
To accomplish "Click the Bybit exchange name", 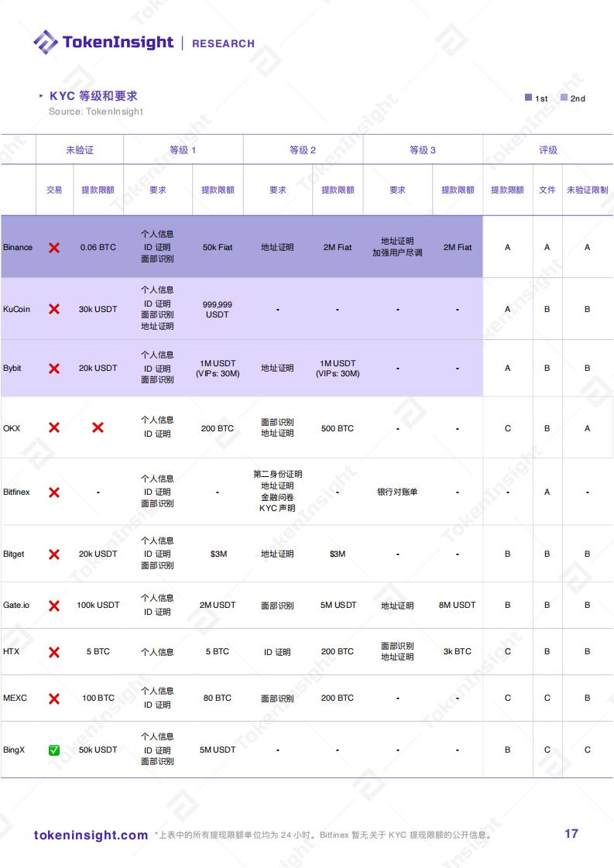I will [x=12, y=368].
